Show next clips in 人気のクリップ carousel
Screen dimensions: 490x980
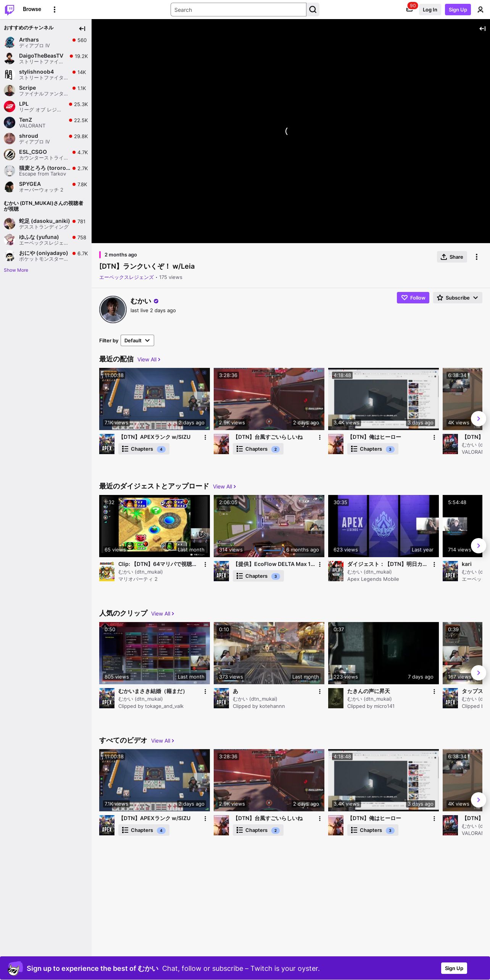point(479,673)
